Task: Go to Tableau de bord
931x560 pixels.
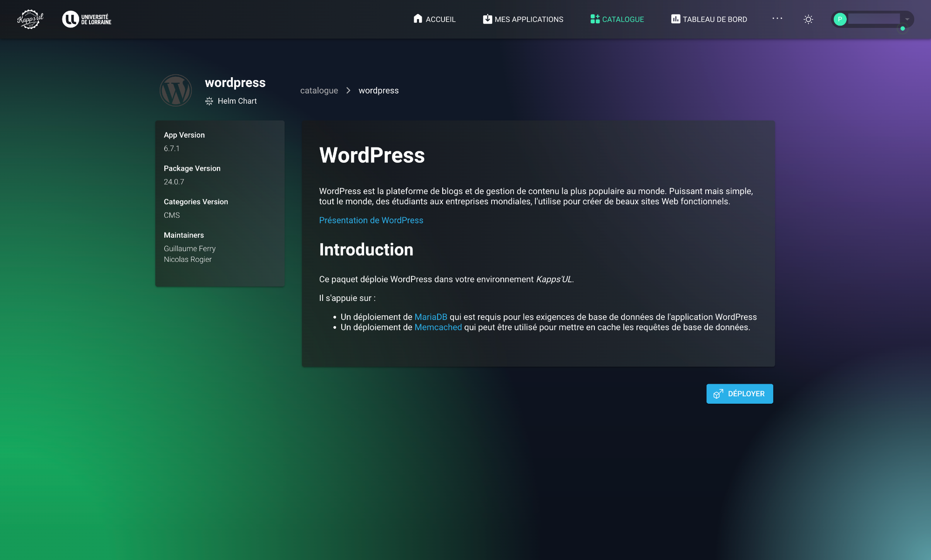Action: [715, 19]
